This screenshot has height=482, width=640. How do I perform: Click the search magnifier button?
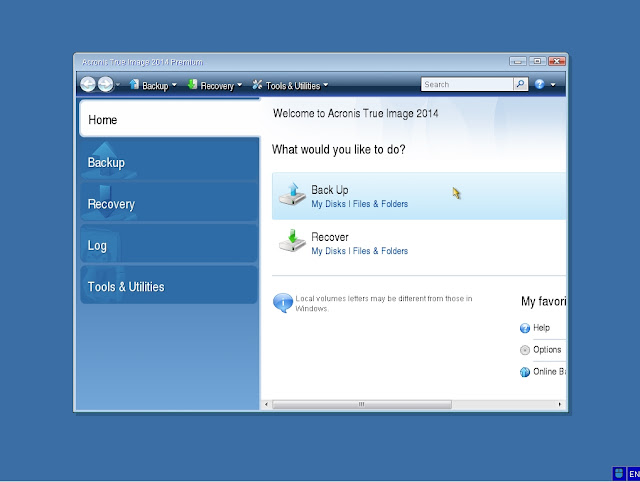click(x=520, y=84)
